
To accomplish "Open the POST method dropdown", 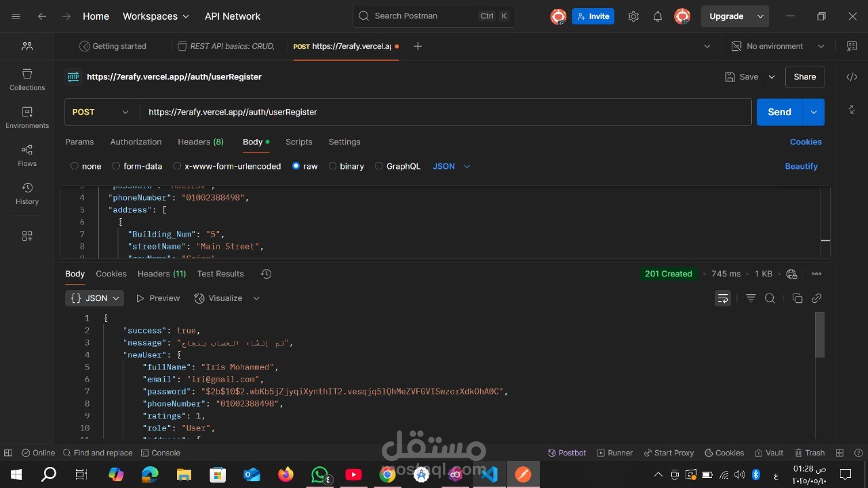I will click(100, 112).
